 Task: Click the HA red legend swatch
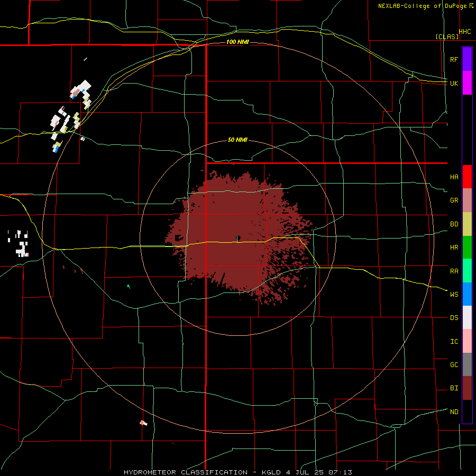point(467,177)
